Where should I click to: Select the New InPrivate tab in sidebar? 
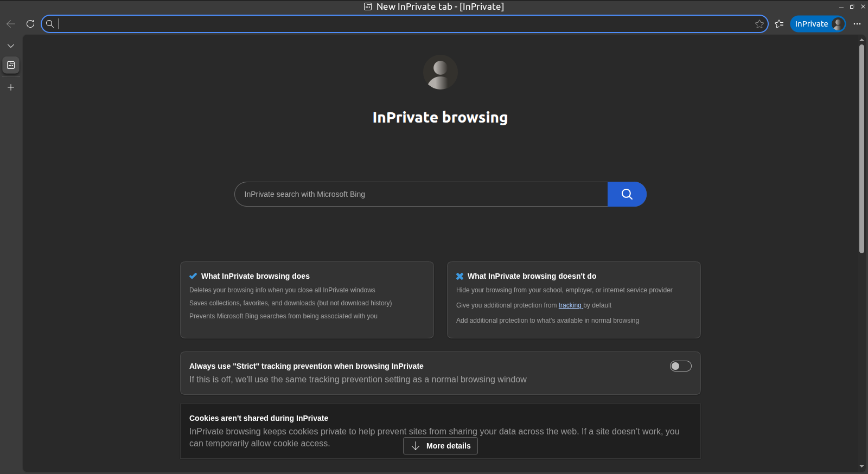[x=11, y=65]
